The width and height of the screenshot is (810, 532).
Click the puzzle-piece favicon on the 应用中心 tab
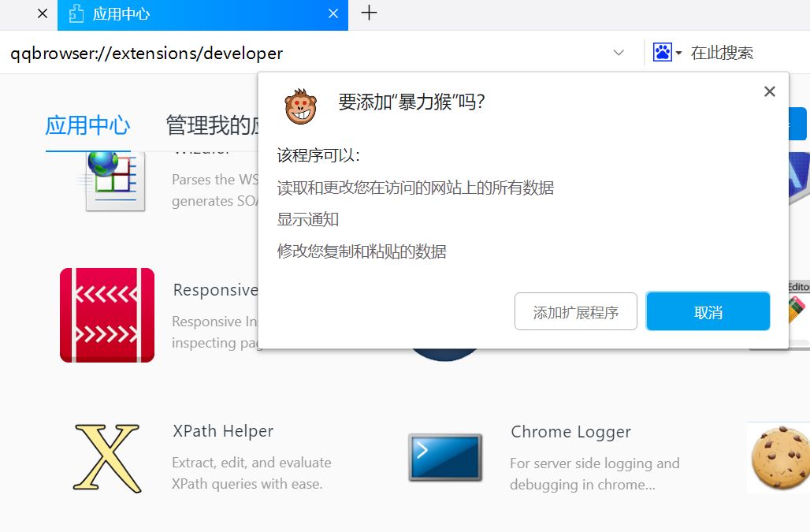pos(76,14)
